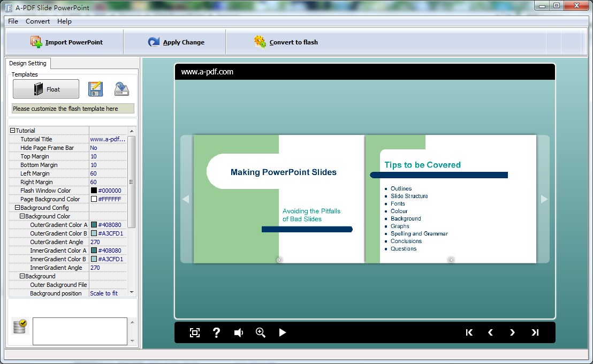Click the www.a-pdf.com preview title
This screenshot has height=364, width=593.
tap(207, 72)
